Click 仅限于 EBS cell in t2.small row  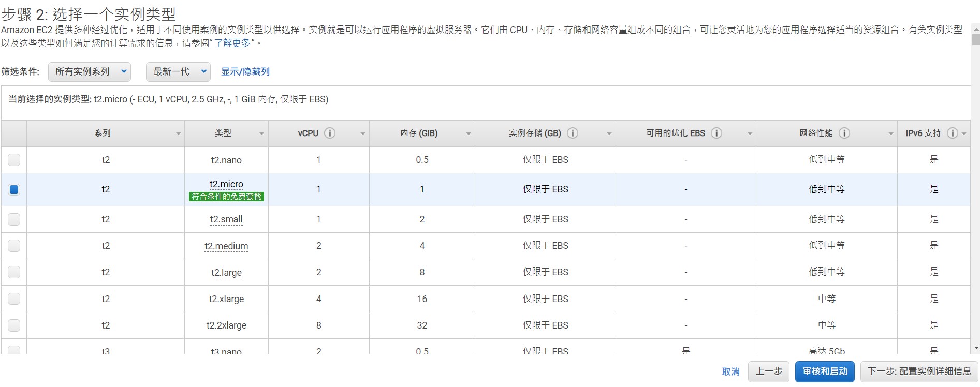point(546,219)
